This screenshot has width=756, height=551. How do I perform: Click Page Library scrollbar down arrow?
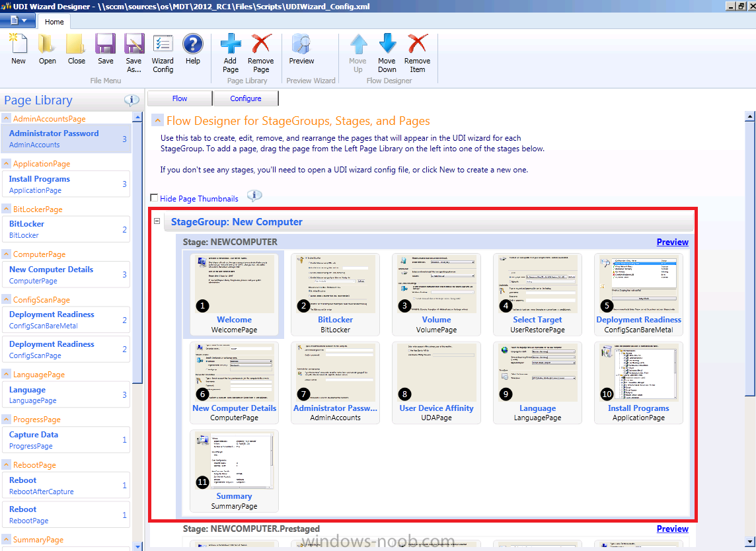point(137,546)
